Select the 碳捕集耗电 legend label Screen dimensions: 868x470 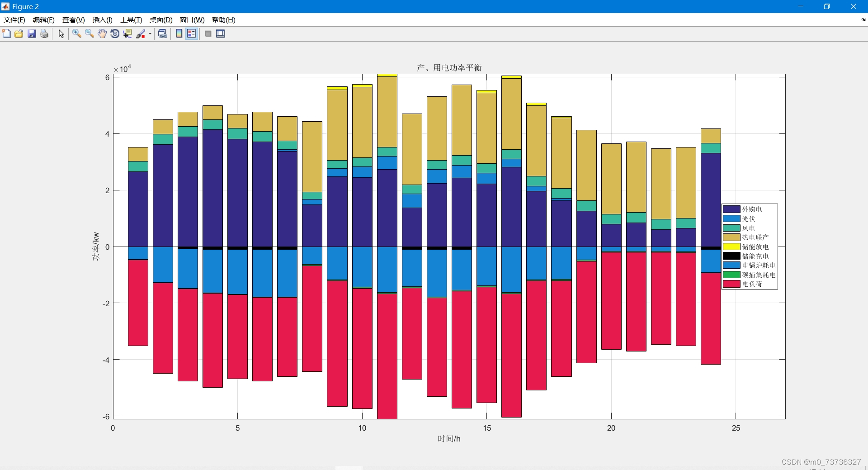[759, 275]
